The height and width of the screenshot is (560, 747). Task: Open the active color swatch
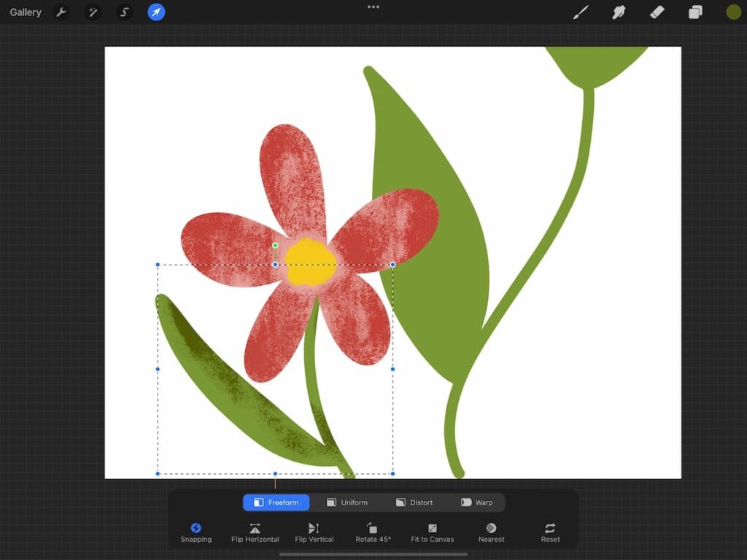(732, 12)
